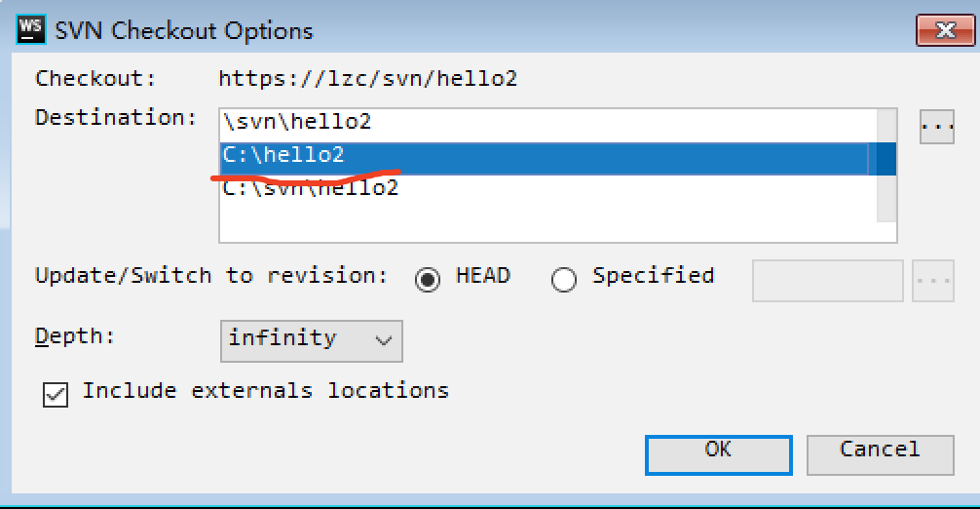Click the Destination label
Image resolution: width=980 pixels, height=509 pixels.
pyautogui.click(x=116, y=118)
